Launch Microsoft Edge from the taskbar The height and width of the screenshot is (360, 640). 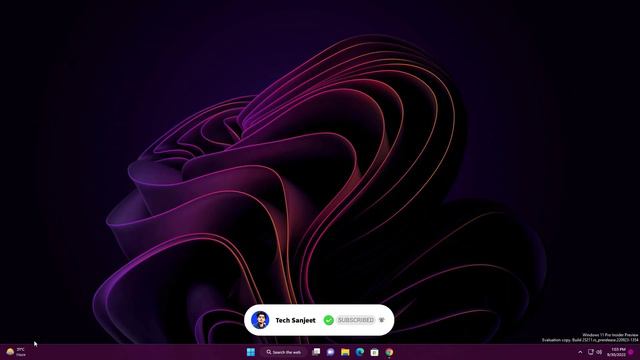coord(360,352)
